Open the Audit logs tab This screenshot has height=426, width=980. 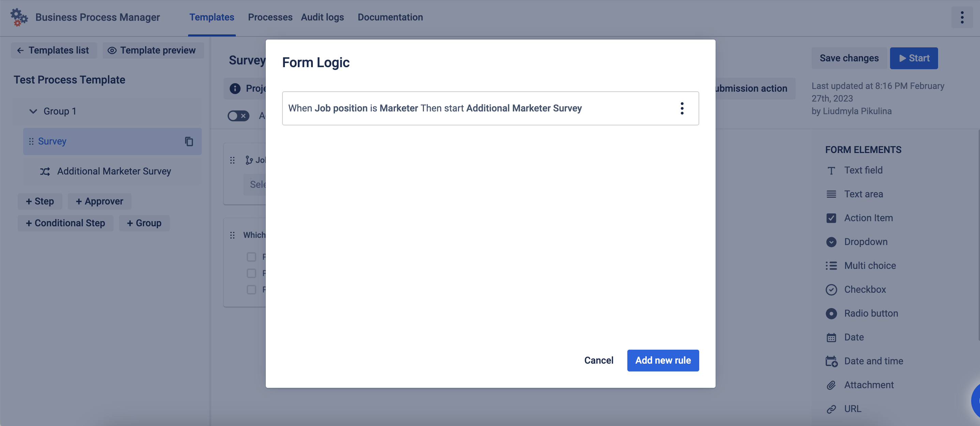tap(322, 17)
